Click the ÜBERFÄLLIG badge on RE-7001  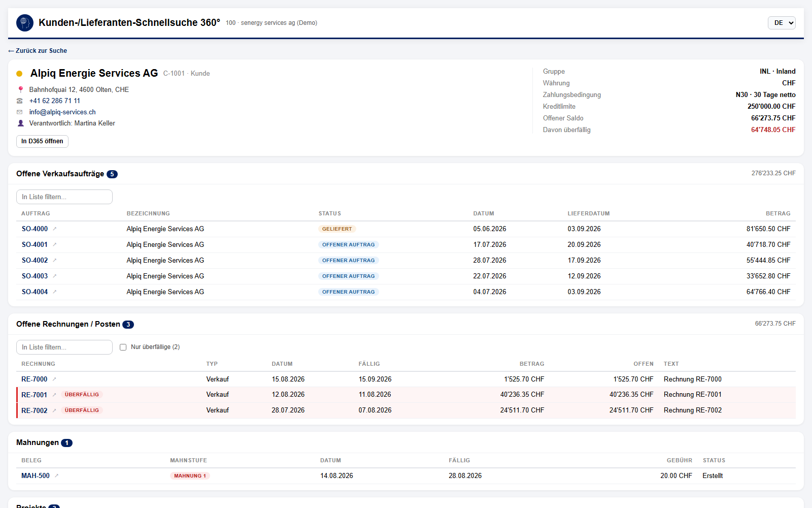pyautogui.click(x=82, y=395)
